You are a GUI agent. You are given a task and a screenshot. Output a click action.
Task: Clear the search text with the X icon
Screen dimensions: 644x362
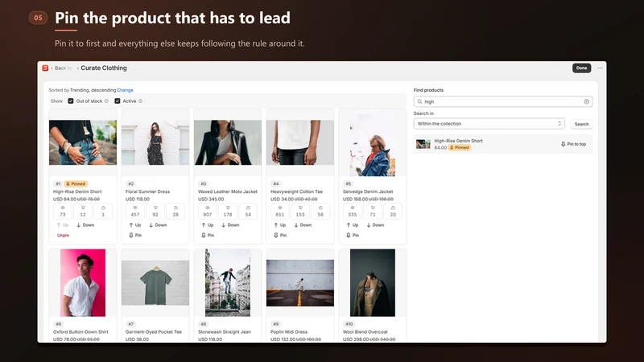pyautogui.click(x=587, y=101)
